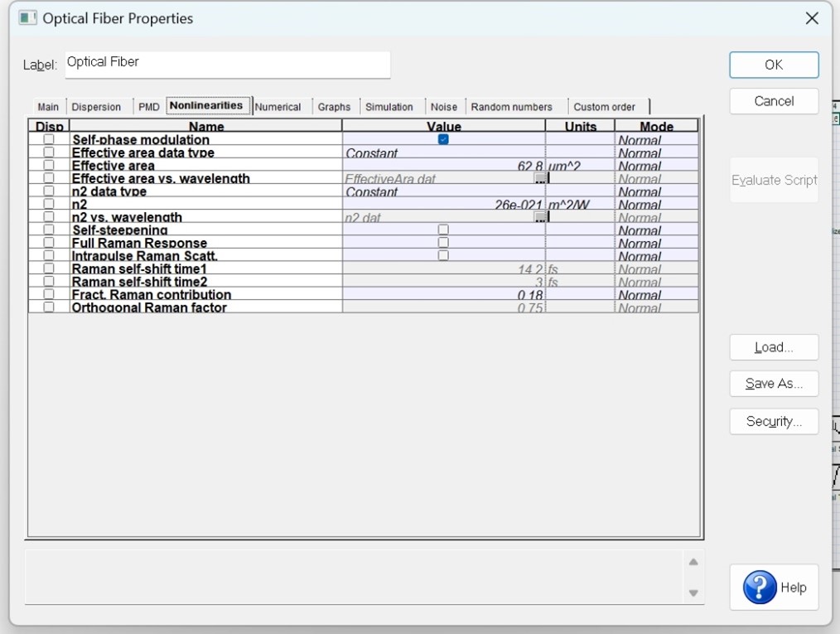Viewport: 840px width, 634px height.
Task: Click the OK button
Action: tap(774, 65)
